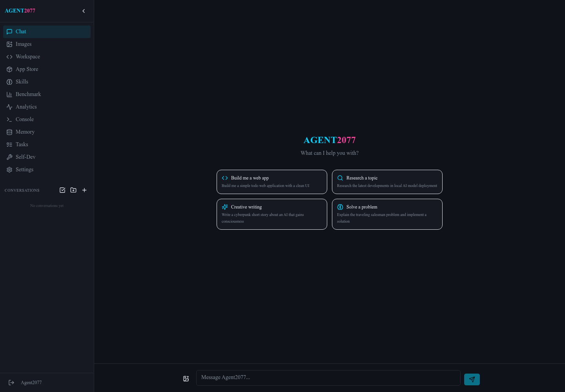The image size is (565, 392).
Task: Click the Skills brain icon
Action: pyautogui.click(x=9, y=82)
